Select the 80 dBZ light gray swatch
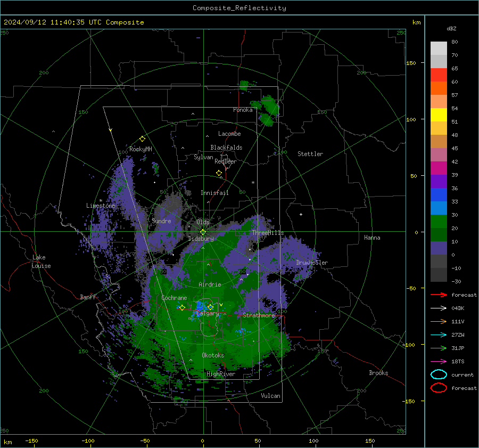Viewport: 479px width, 448px height. pyautogui.click(x=439, y=48)
